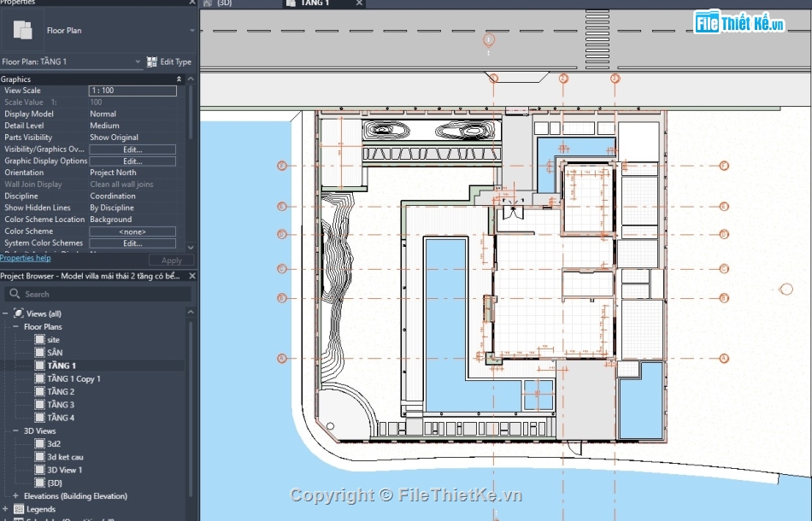Viewport: 812px width, 521px height.
Task: Open the Floor Plan type selector dropdown
Action: (x=192, y=30)
